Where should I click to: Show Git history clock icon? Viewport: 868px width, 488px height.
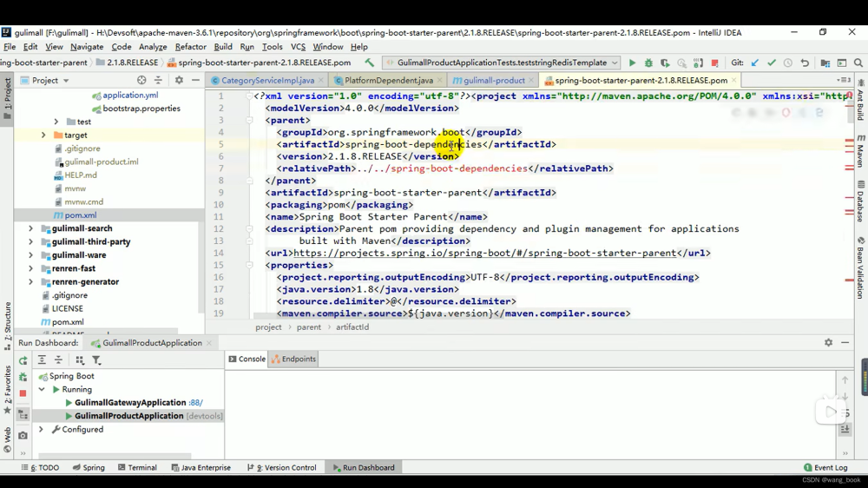(788, 63)
